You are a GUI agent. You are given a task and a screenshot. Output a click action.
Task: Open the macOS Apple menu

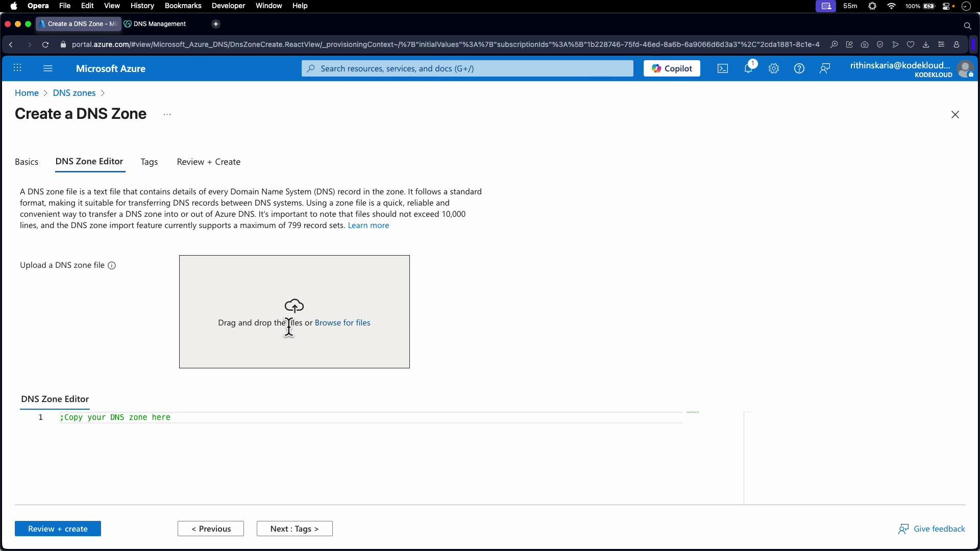(x=14, y=6)
